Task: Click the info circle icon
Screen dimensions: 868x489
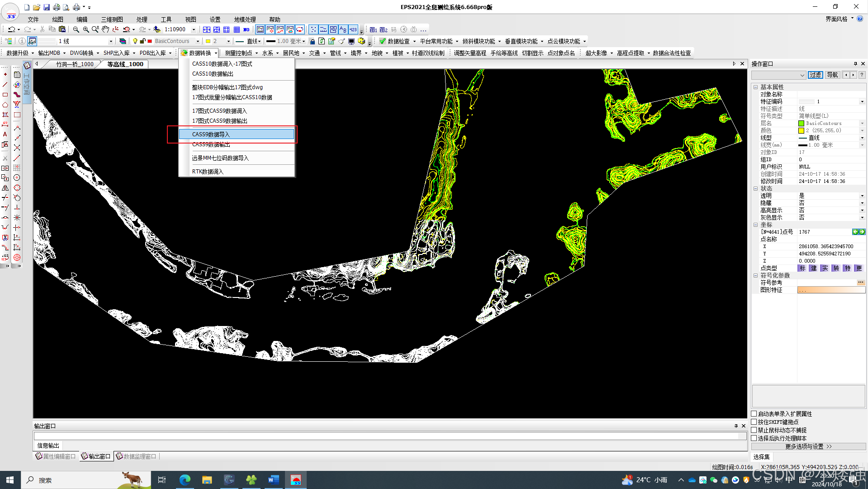Action: click(x=22, y=41)
